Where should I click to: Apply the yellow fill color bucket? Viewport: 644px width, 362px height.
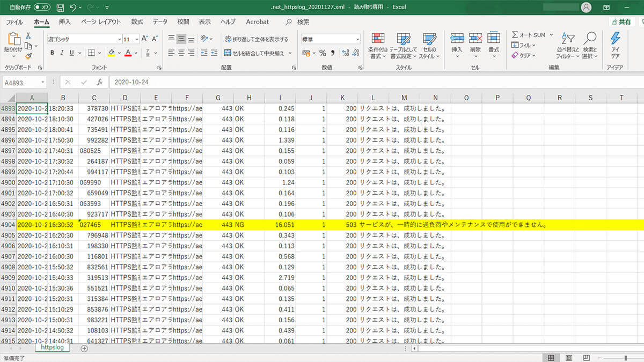click(x=111, y=53)
